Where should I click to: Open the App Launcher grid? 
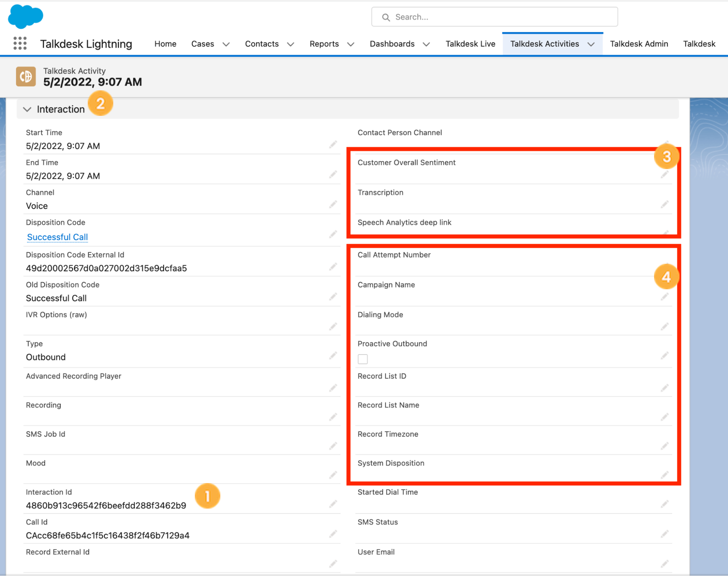coord(20,43)
